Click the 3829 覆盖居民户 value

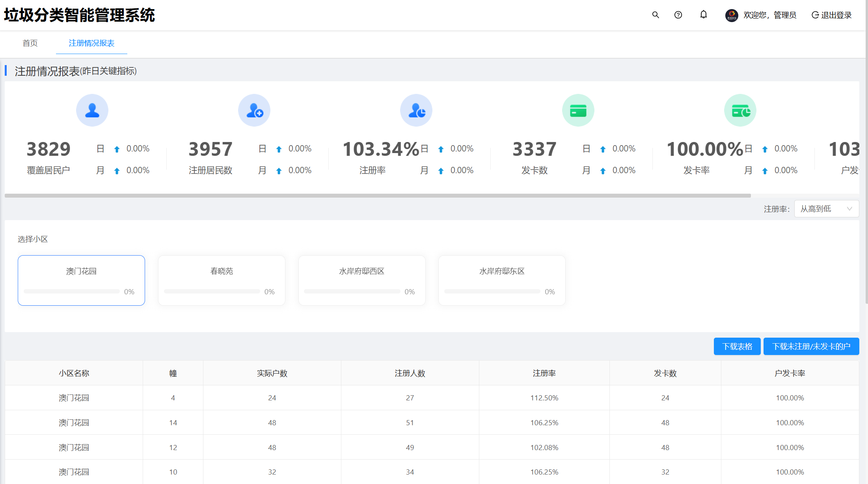tap(48, 149)
